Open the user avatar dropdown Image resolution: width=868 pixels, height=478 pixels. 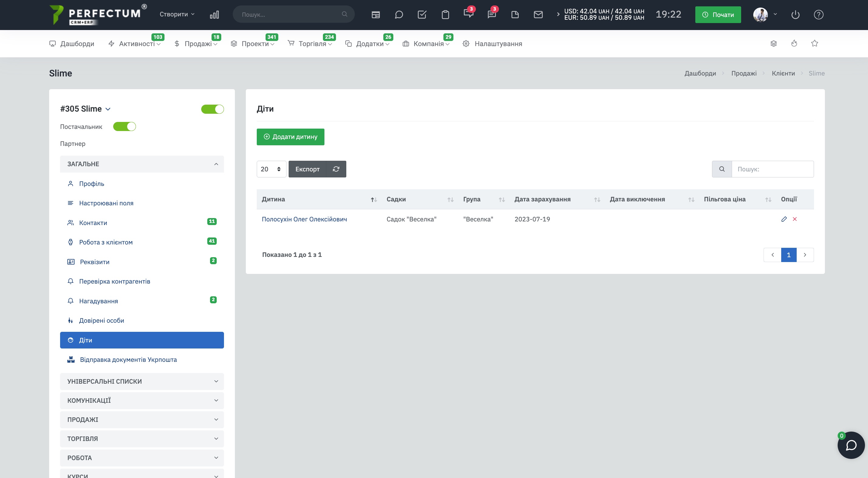point(765,15)
